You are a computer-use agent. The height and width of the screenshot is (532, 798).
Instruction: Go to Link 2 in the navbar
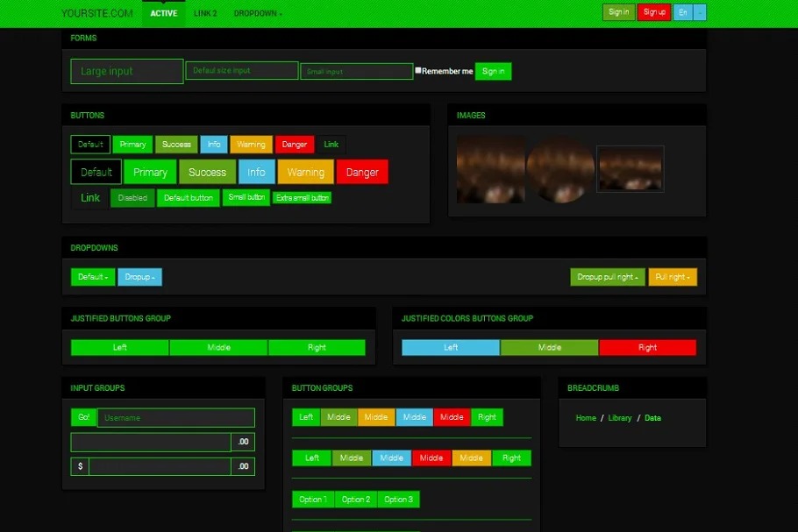click(x=205, y=13)
